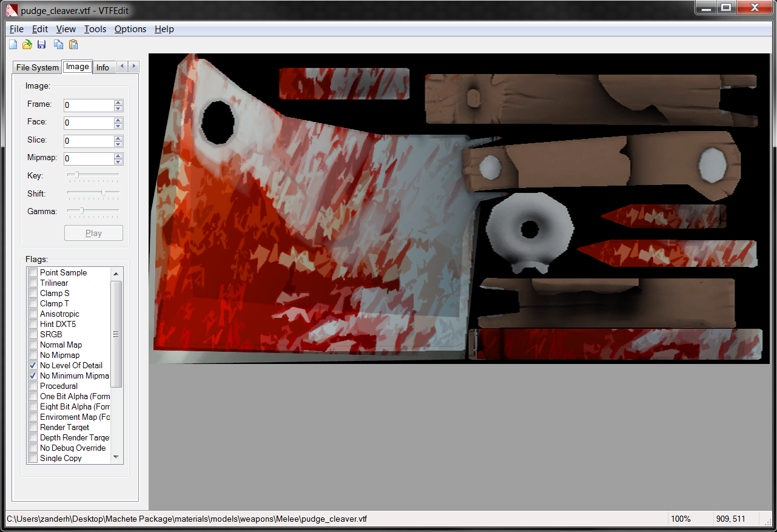
Task: Check the Clamp T flag
Action: tap(33, 304)
